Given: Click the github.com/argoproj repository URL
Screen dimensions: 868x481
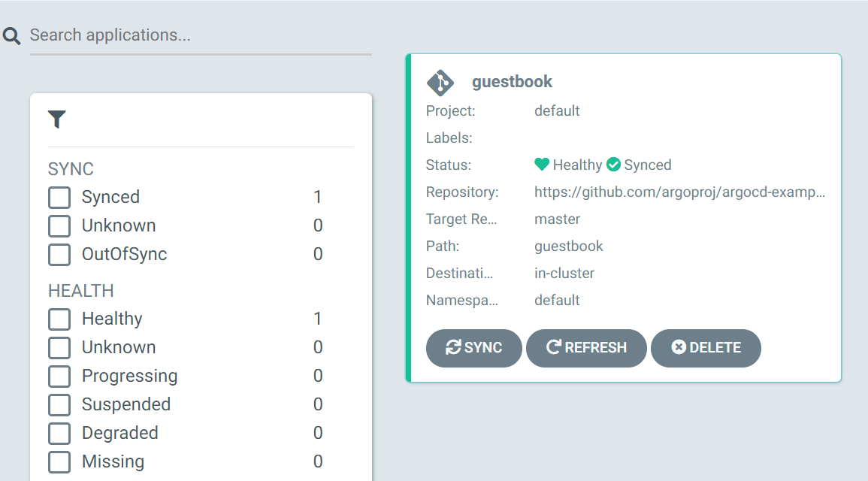Looking at the screenshot, I should point(679,192).
